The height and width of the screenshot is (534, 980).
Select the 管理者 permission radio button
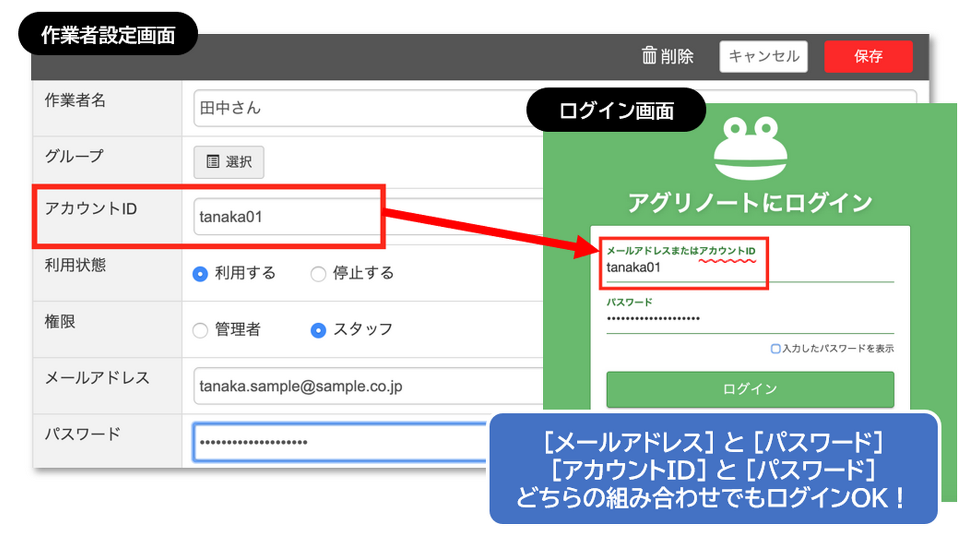(x=200, y=330)
